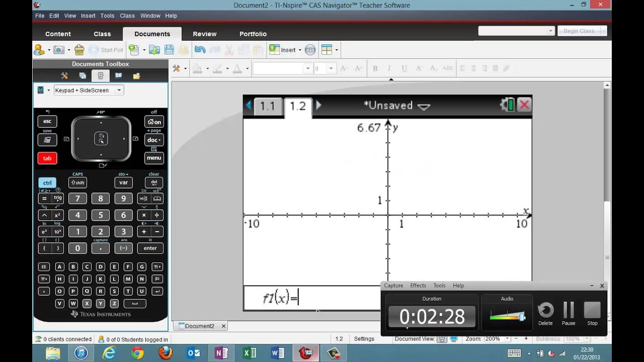
Task: Open Page Sorter icon in toolbox
Action: pyautogui.click(x=83, y=76)
